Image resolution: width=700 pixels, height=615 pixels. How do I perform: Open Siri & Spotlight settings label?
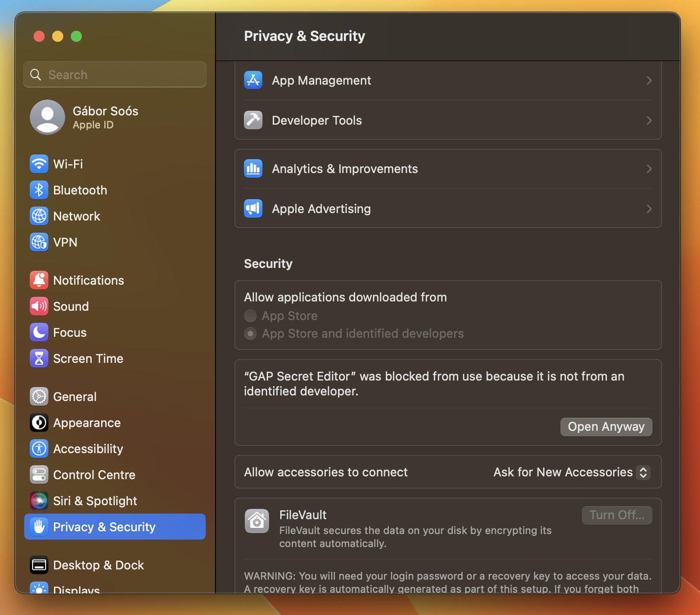tap(95, 501)
